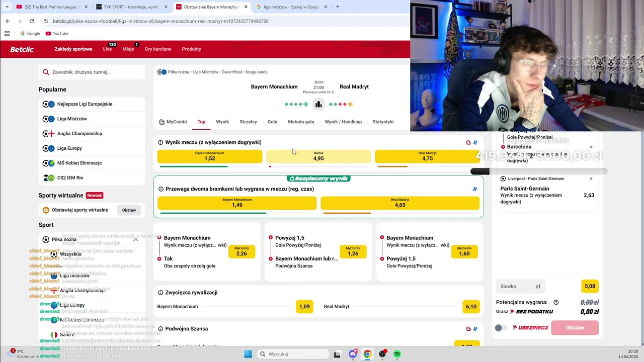Viewport: 644px width, 362px height.
Task: Click the Stawka stake input field
Action: [520, 287]
